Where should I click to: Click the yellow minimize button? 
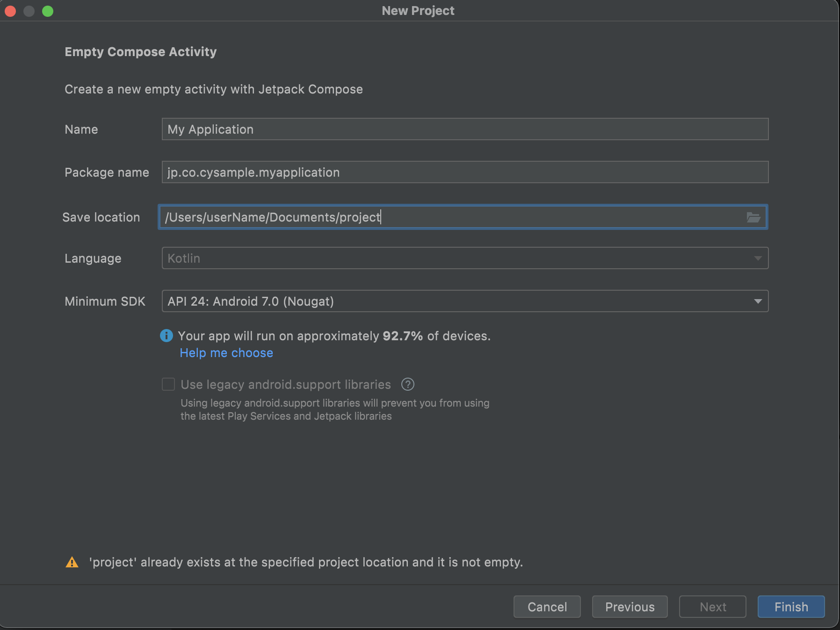pos(29,10)
